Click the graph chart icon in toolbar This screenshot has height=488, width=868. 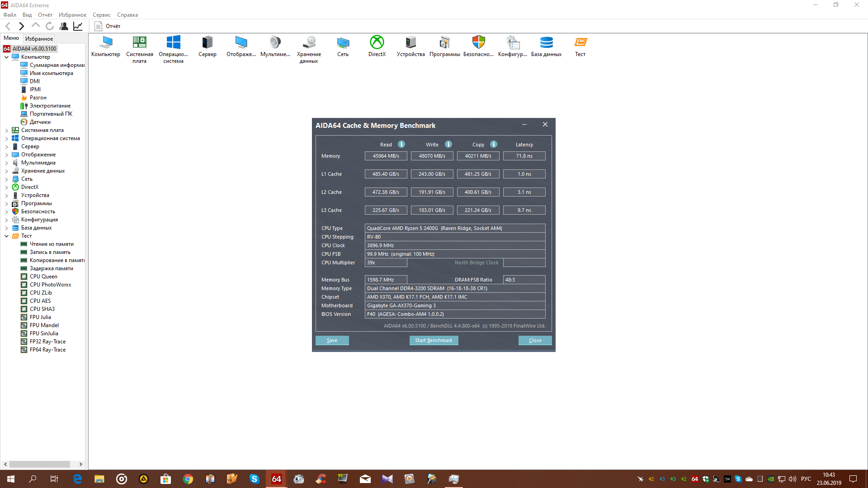78,26
